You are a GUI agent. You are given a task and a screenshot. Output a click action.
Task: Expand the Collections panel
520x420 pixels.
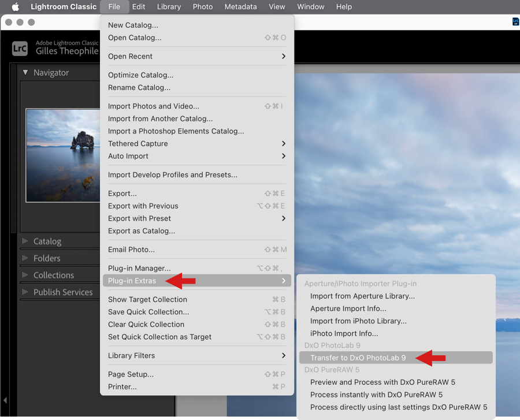coord(25,275)
